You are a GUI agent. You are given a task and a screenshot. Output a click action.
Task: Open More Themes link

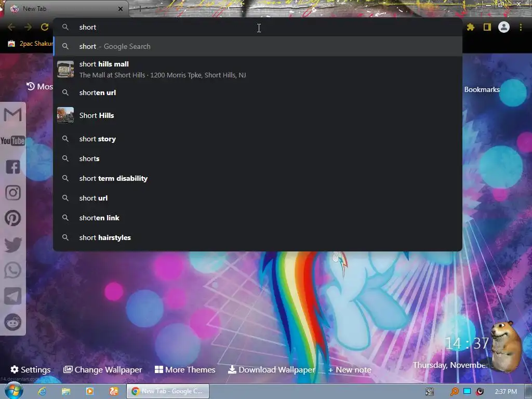pos(185,369)
